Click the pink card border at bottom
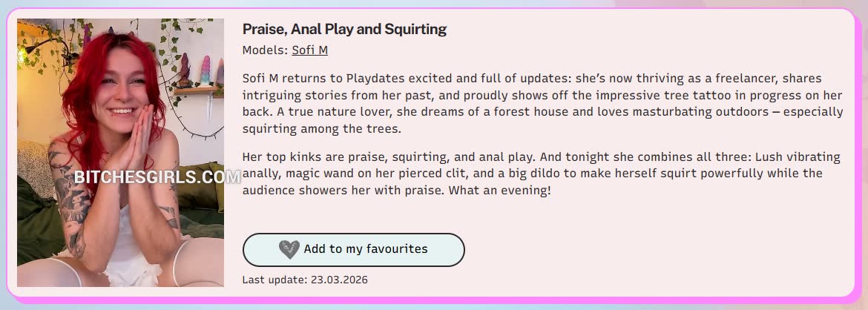The height and width of the screenshot is (310, 868). tap(434, 299)
